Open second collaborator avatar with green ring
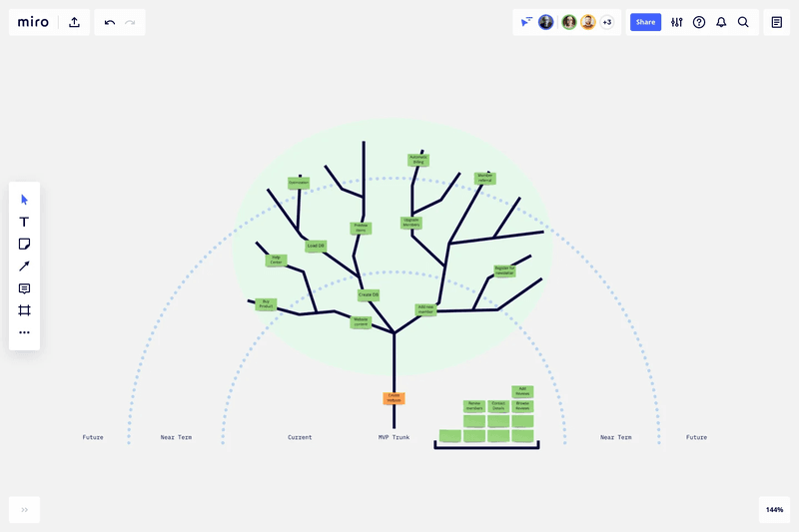This screenshot has height=532, width=799. point(569,22)
